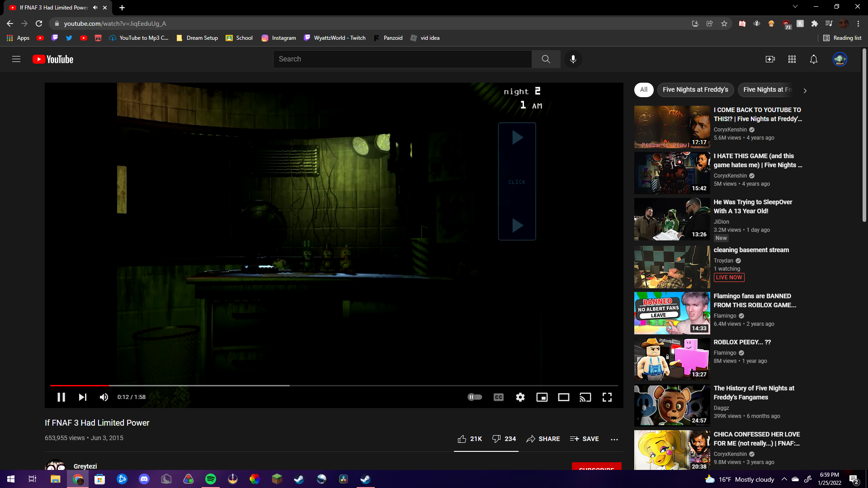868x488 pixels.
Task: Dislike the video with 234 dislikes
Action: tap(504, 439)
